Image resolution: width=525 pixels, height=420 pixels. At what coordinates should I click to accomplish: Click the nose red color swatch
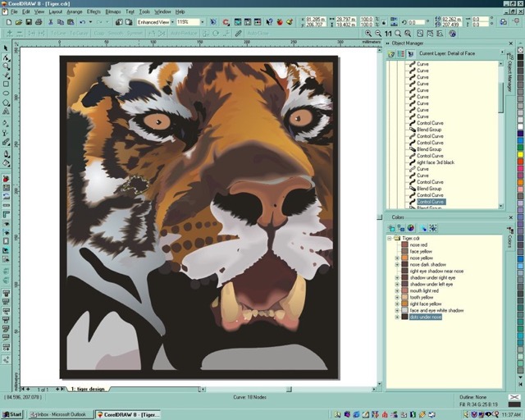[x=404, y=244]
